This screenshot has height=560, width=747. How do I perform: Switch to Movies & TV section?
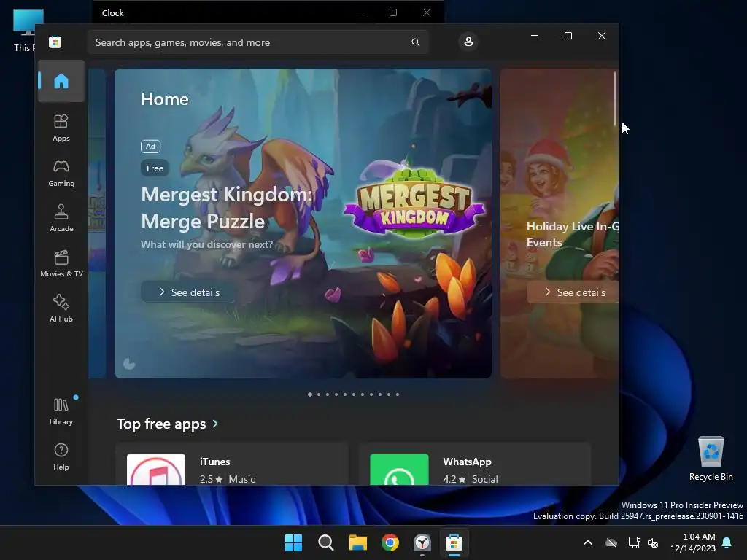click(x=61, y=263)
